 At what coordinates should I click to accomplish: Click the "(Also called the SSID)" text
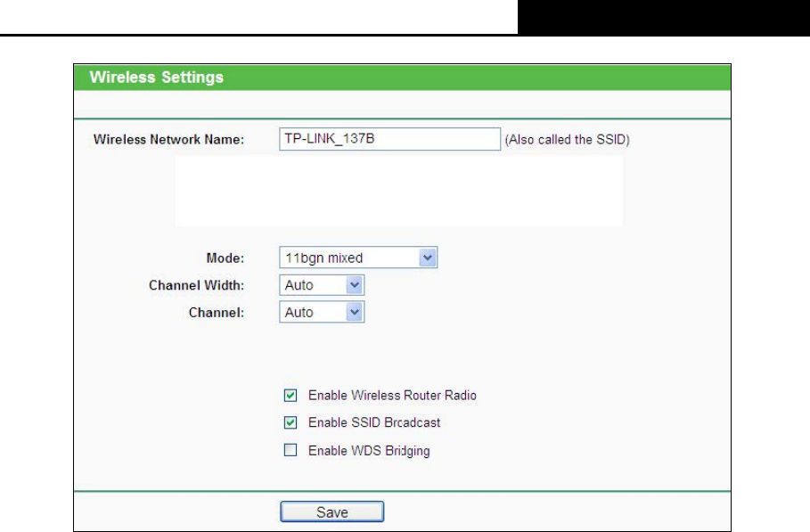568,139
